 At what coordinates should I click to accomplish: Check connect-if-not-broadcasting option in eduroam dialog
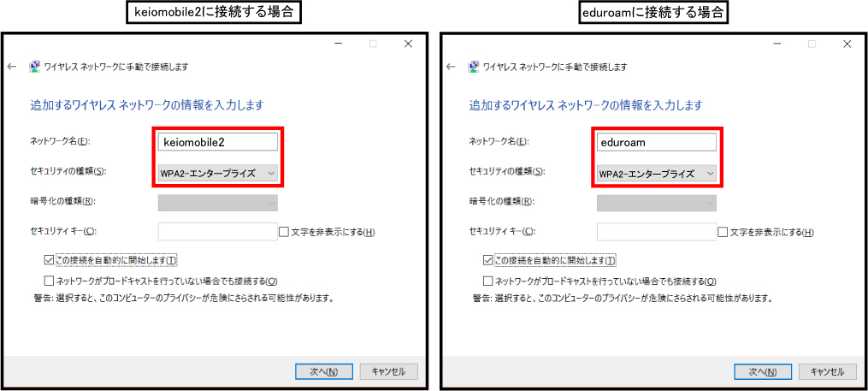coord(487,281)
